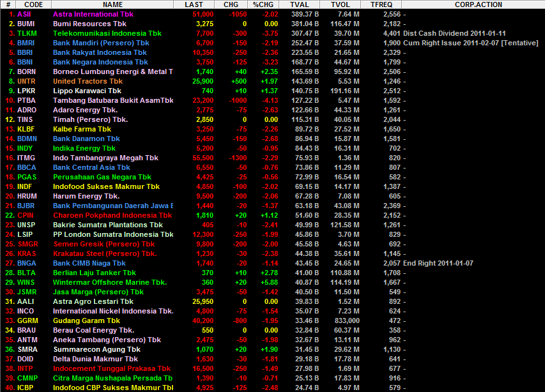This screenshot has height=392, width=545.
Task: Select stock code SMGR
Action: pyautogui.click(x=28, y=244)
